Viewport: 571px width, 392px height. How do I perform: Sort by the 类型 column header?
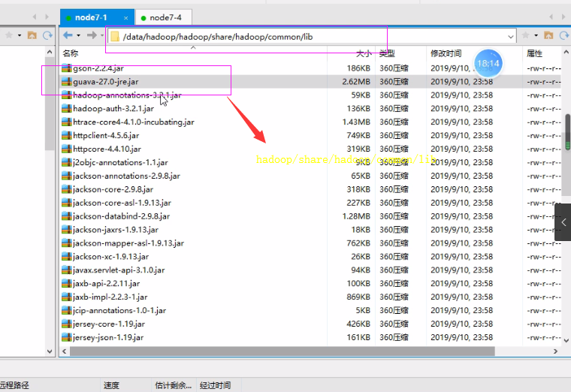[x=387, y=53]
